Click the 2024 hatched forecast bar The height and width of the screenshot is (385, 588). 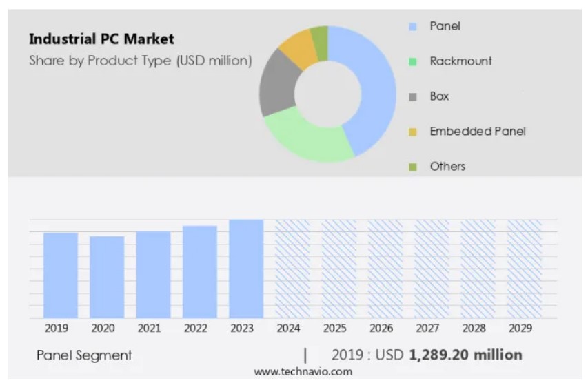[292, 269]
